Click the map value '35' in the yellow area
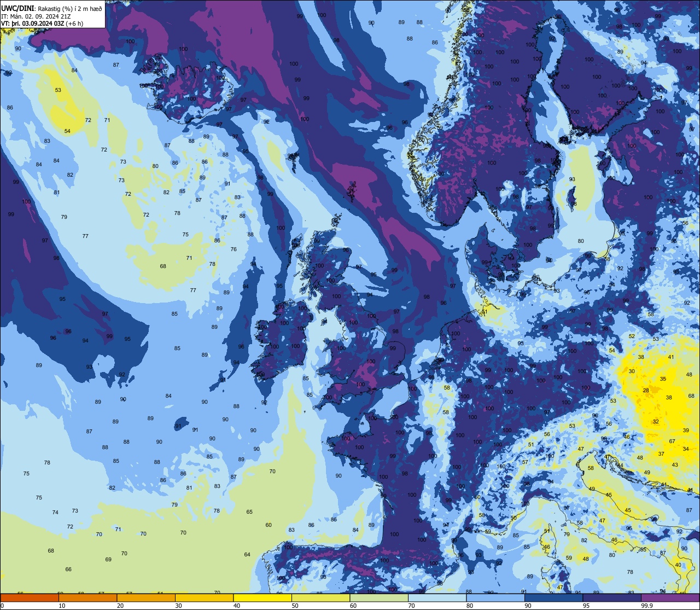This screenshot has height=610, width=700. 663,379
